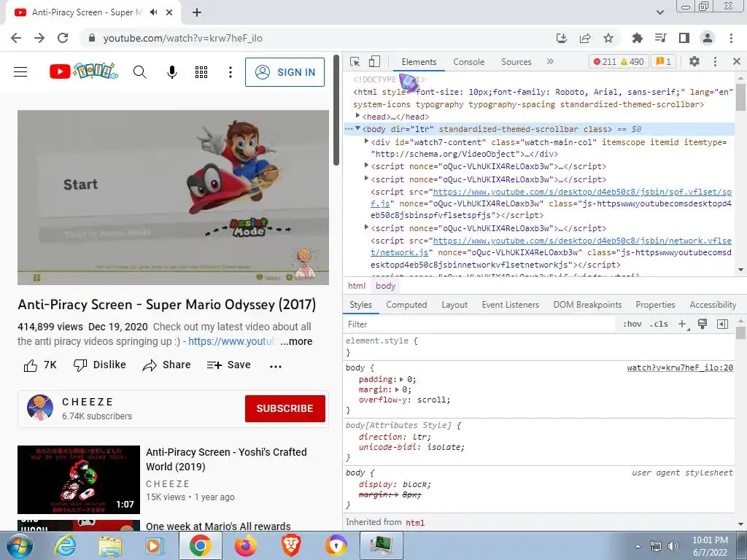The image size is (747, 560).
Task: Click the Dislike button
Action: click(99, 365)
